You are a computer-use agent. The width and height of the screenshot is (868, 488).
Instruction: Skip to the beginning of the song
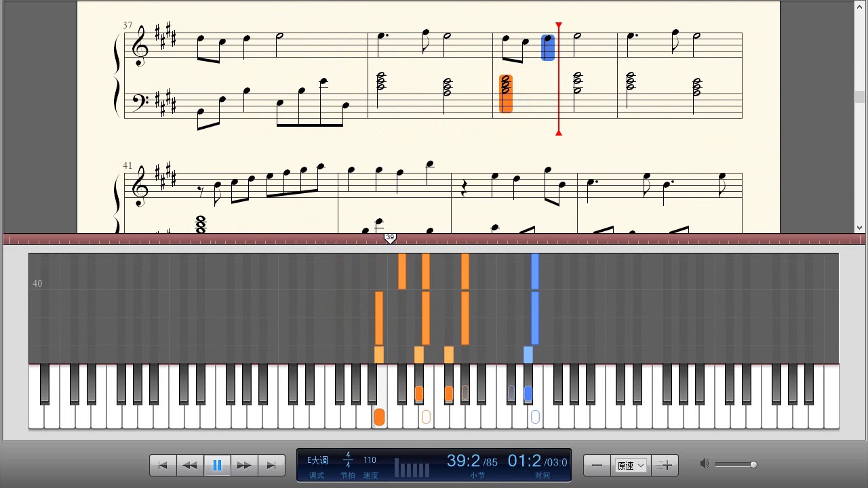(163, 465)
